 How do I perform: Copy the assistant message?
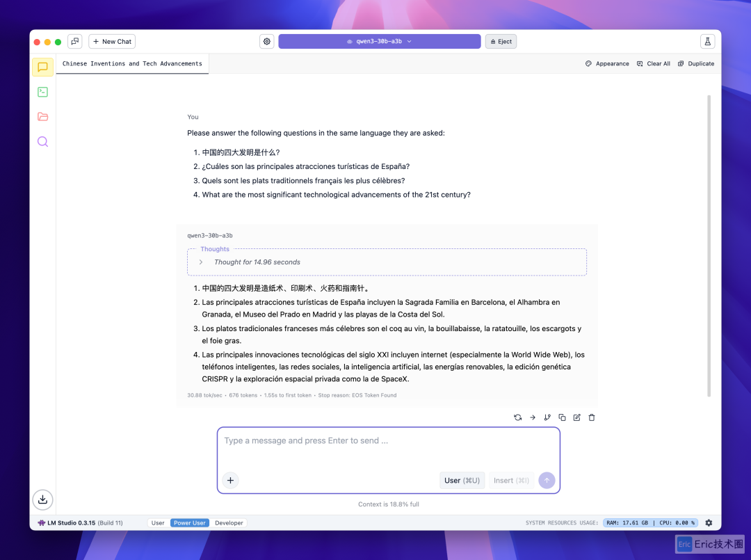563,417
